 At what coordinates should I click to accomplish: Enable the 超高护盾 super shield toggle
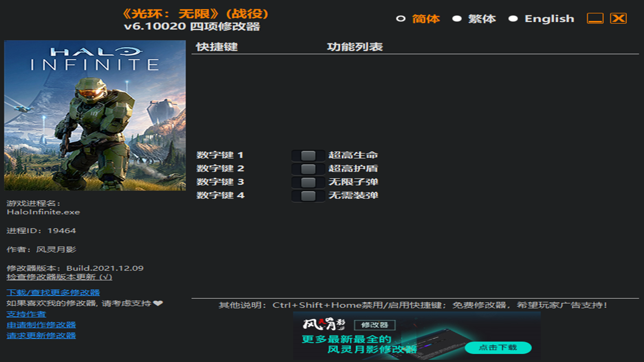point(308,169)
